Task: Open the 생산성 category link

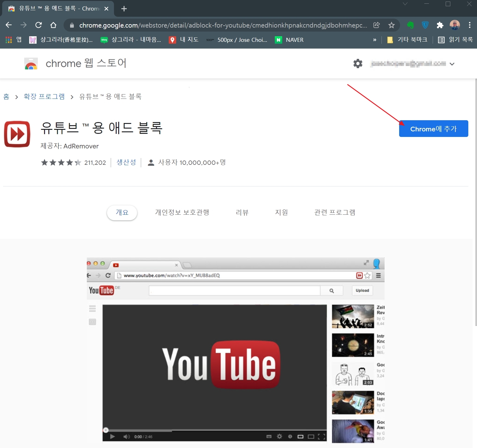Action: pos(126,162)
